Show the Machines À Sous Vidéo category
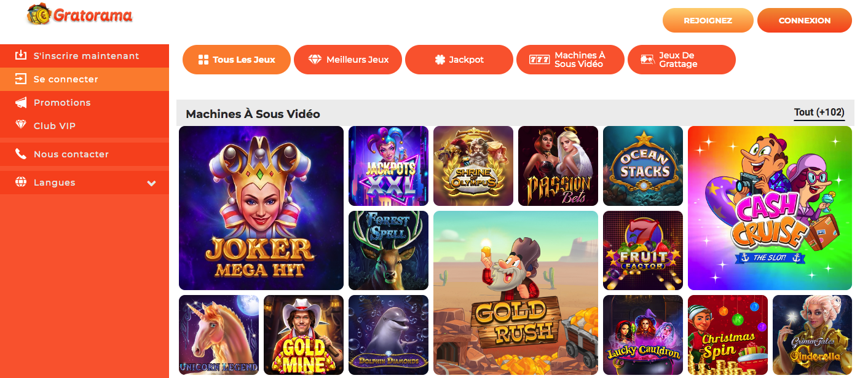Screen dimensions: 868x378 point(570,60)
